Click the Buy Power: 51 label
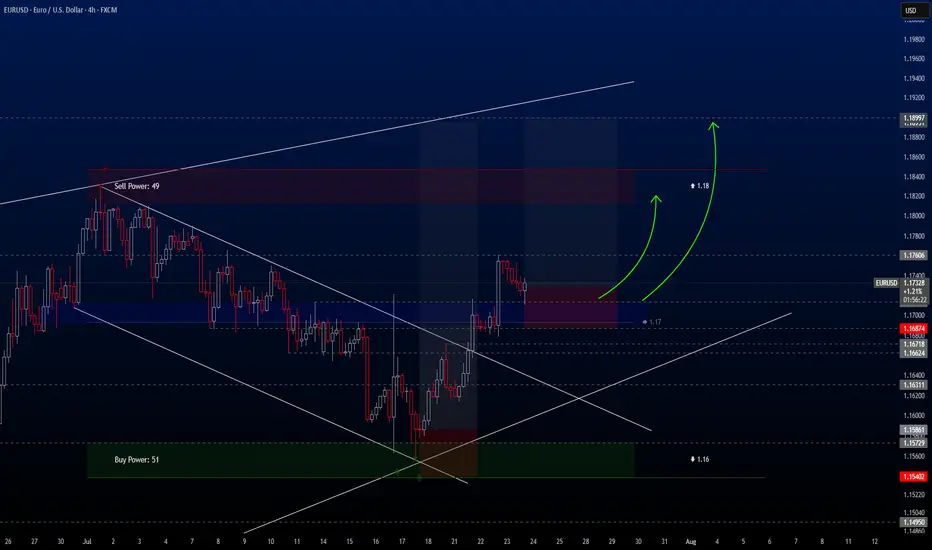Viewport: 932px width, 550px height. click(137, 460)
